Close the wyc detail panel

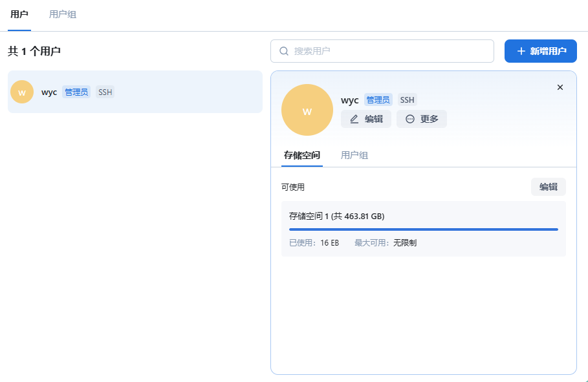click(560, 87)
